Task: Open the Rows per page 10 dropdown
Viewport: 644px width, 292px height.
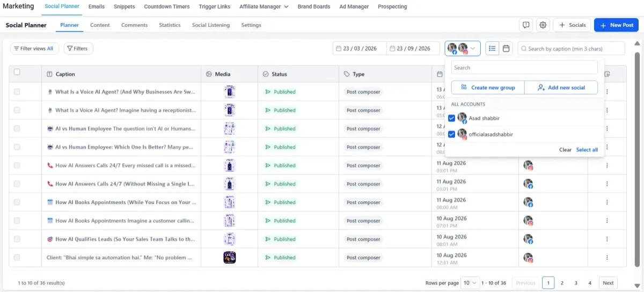Action: coord(471,283)
